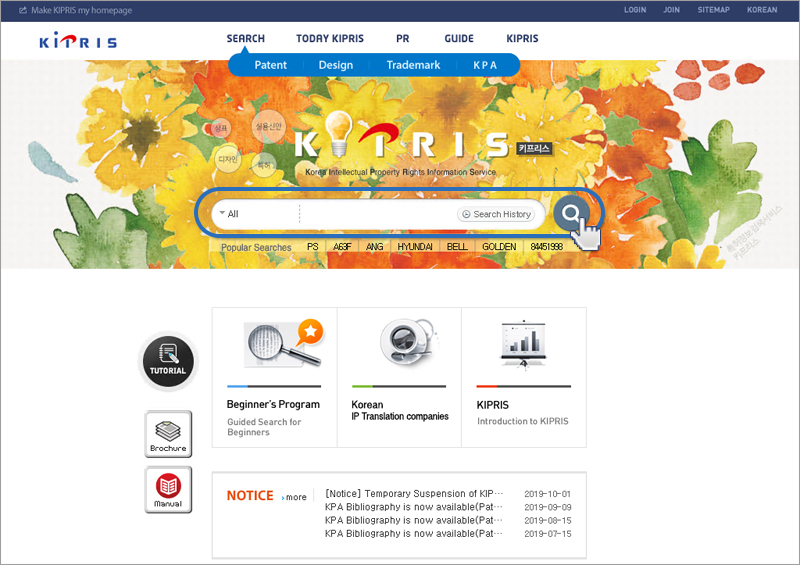Click popular search term 84451998

coord(546,247)
